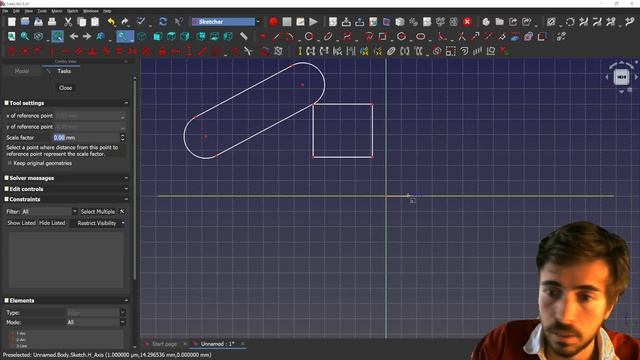Switch to isometric view cube icon
640x360 pixels.
point(142,36)
